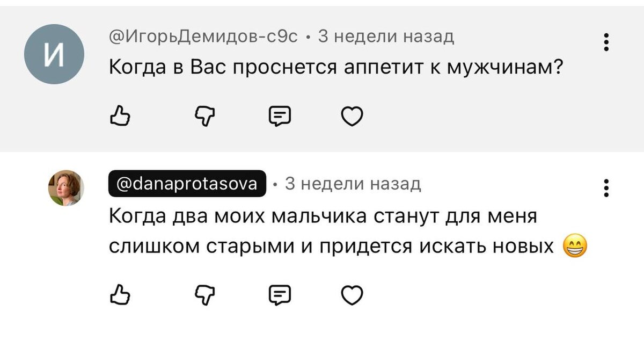Click Игорь Демидов's avatar
Screen dimensions: 644x340
pyautogui.click(x=54, y=54)
